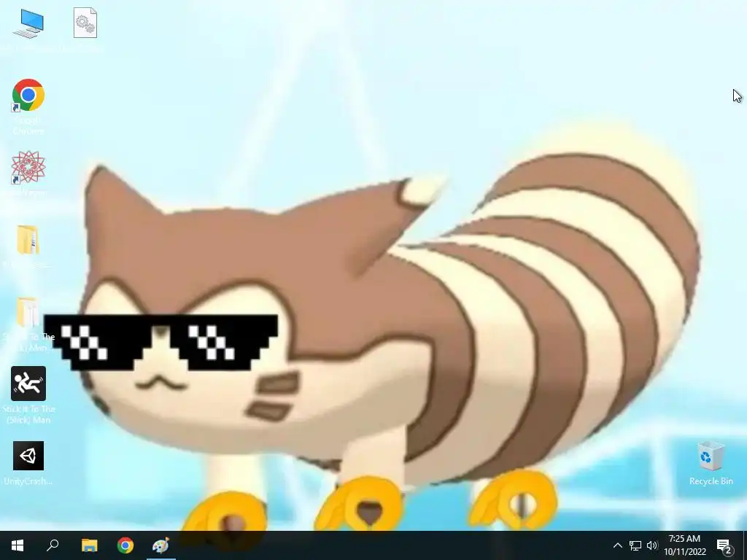
Task: Open taskbar search magnifier
Action: tap(53, 545)
